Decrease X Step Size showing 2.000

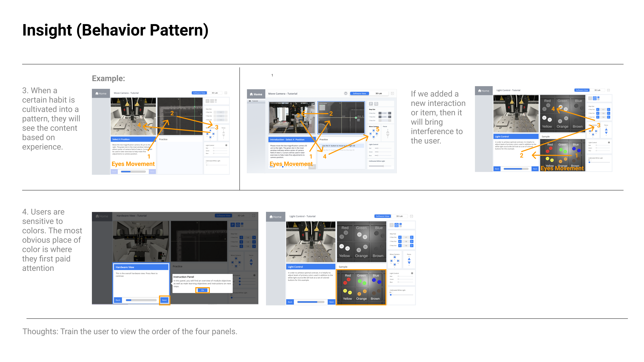pyautogui.click(x=380, y=113)
